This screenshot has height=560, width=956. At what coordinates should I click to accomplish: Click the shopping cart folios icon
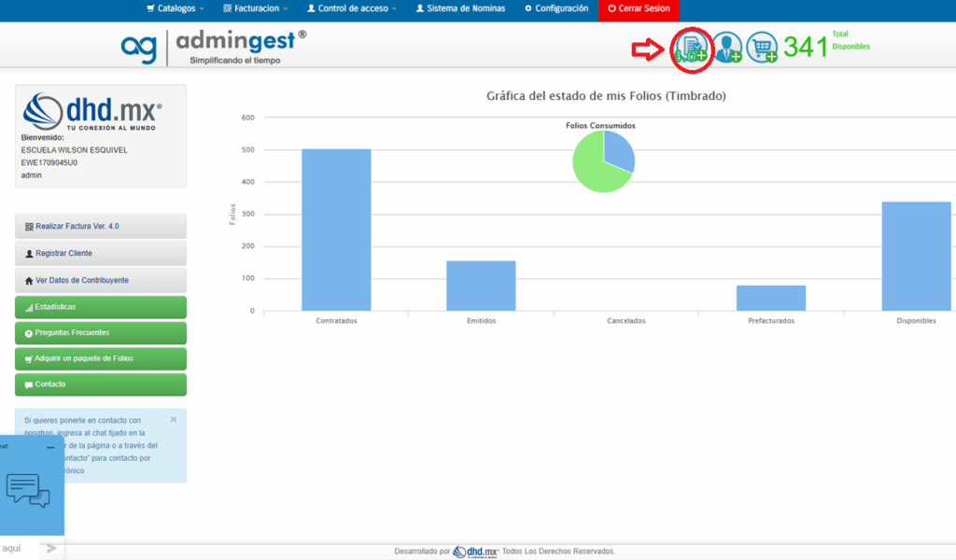(x=762, y=47)
